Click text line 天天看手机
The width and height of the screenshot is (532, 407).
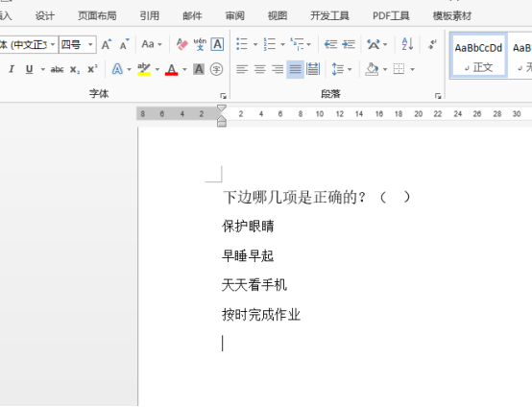[x=254, y=285]
